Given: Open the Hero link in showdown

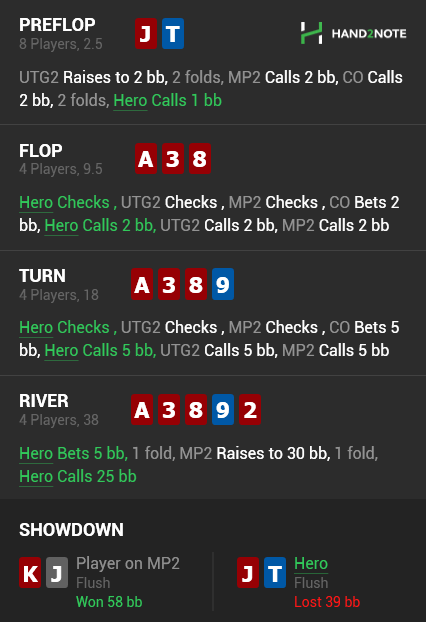Looking at the screenshot, I should tap(311, 563).
